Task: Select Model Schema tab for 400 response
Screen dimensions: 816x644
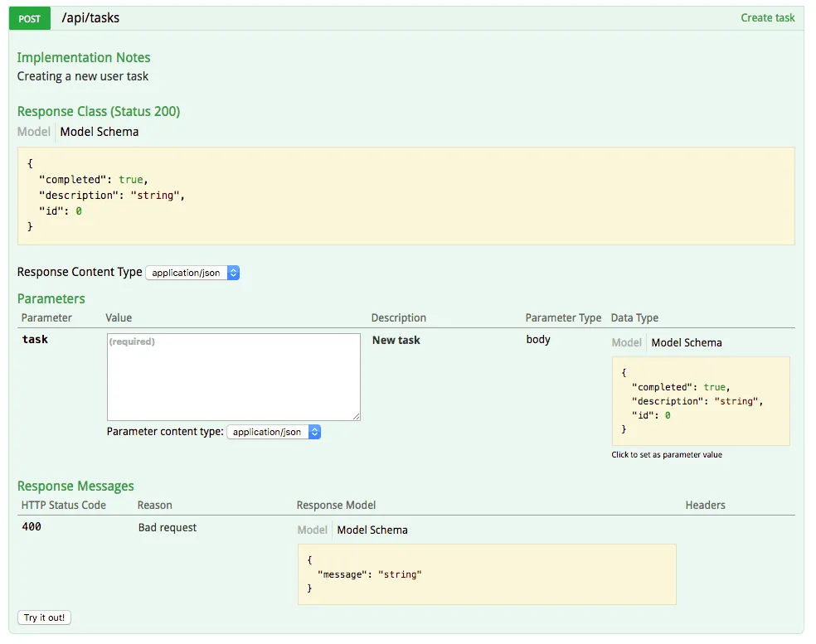Action: (372, 530)
